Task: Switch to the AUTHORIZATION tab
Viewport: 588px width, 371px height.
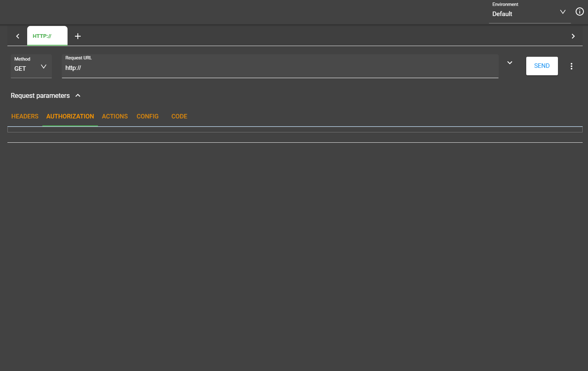Action: pos(70,116)
